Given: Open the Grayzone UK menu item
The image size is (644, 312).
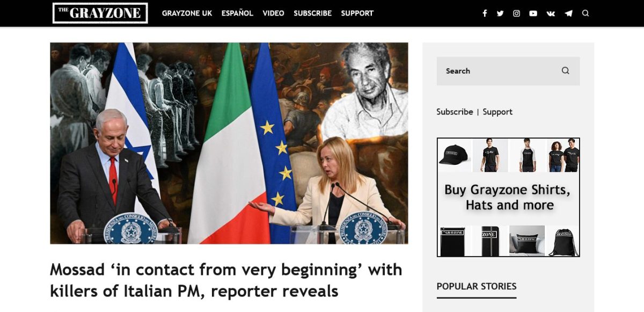Looking at the screenshot, I should (x=187, y=13).
